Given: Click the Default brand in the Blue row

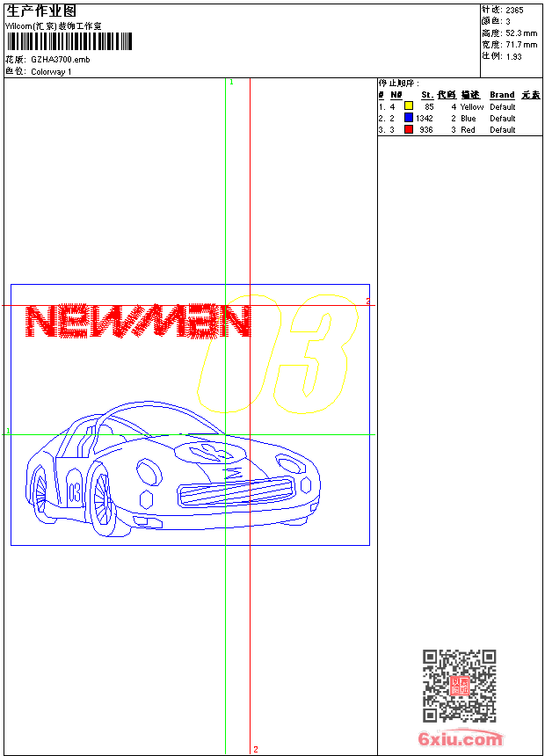Looking at the screenshot, I should click(503, 119).
